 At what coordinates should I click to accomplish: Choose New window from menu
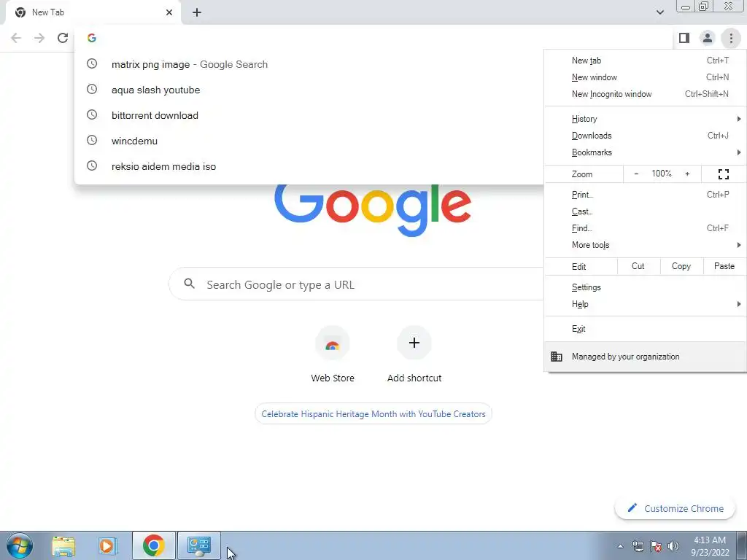[646, 77]
